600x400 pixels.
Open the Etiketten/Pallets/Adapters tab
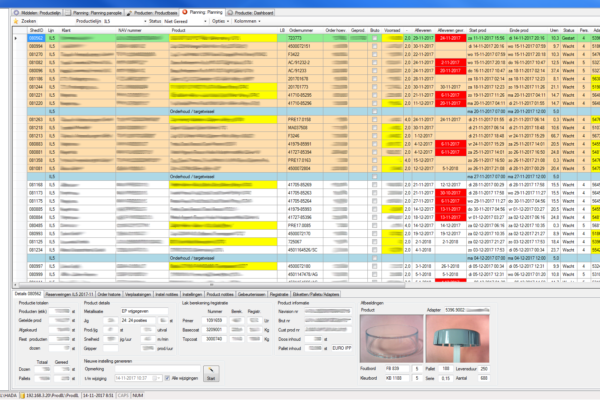tap(316, 294)
